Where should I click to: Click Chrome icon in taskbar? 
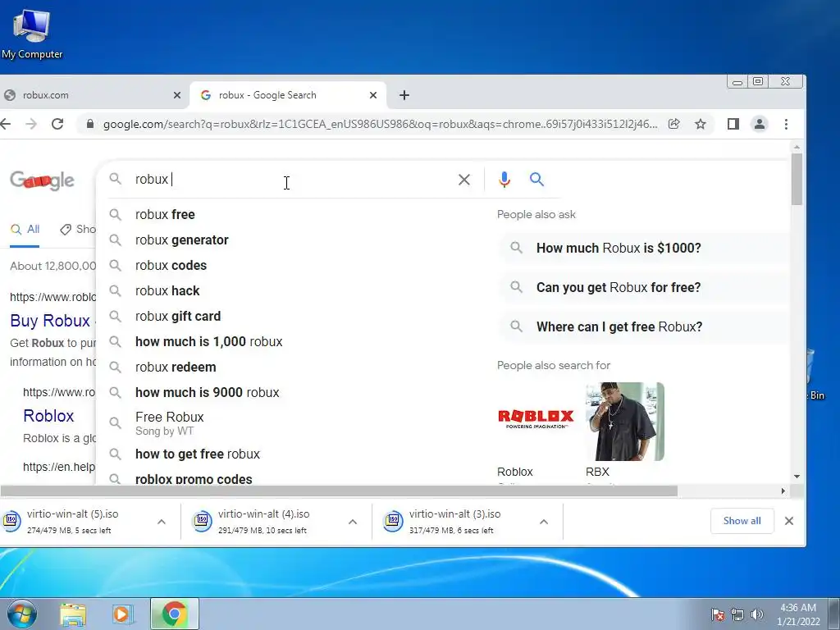pyautogui.click(x=175, y=614)
